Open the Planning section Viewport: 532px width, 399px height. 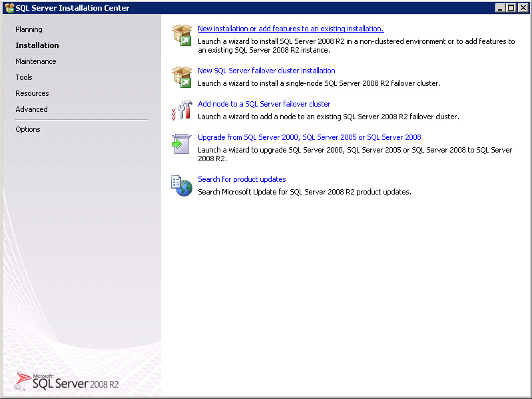29,29
